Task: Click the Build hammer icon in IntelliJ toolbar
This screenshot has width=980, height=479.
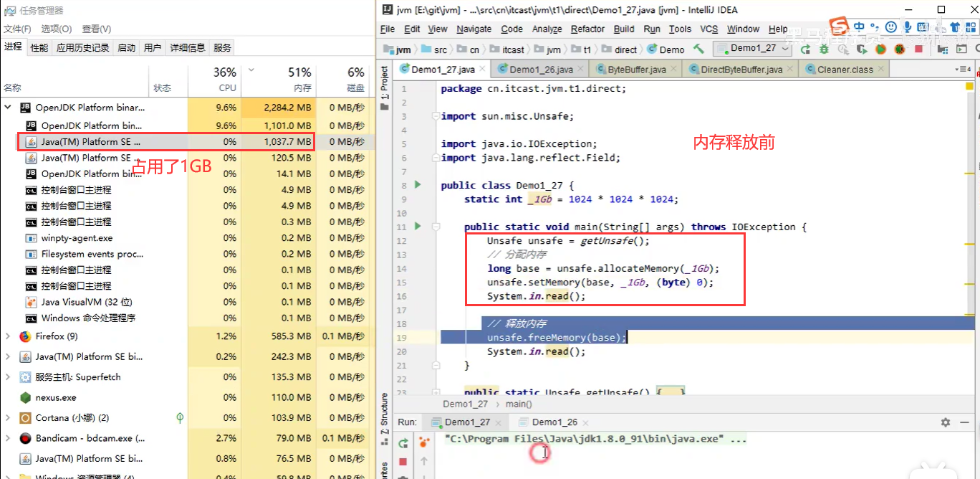Action: pos(698,49)
